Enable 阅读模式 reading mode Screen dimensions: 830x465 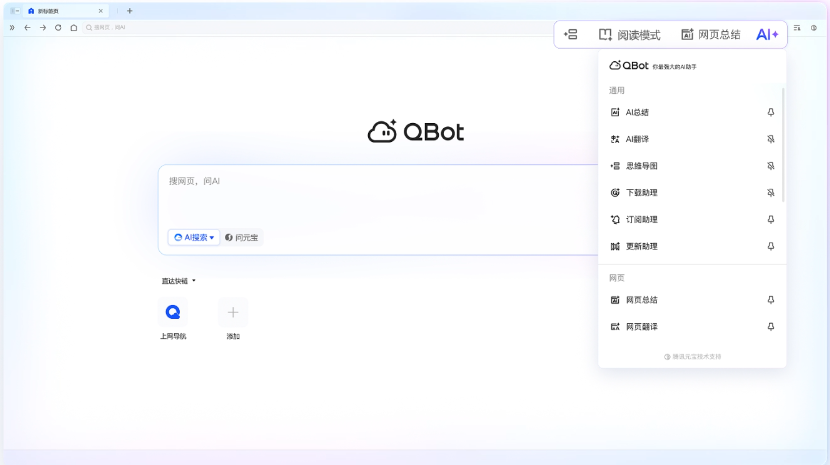(x=629, y=34)
